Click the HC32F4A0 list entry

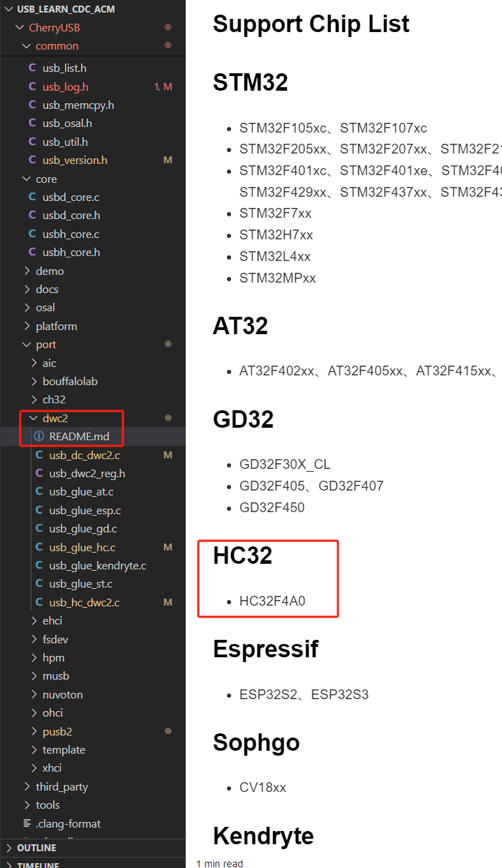[x=272, y=601]
